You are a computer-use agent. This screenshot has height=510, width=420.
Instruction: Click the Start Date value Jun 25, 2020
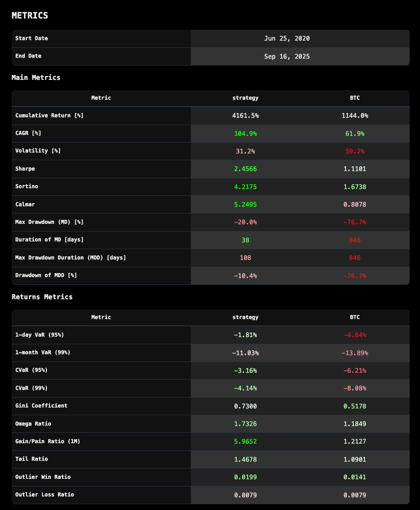[287, 38]
